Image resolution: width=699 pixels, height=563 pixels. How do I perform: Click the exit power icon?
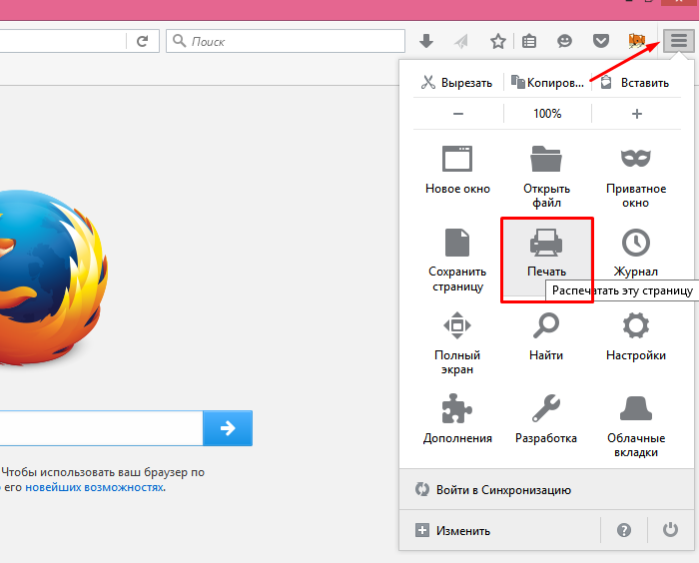(x=670, y=530)
